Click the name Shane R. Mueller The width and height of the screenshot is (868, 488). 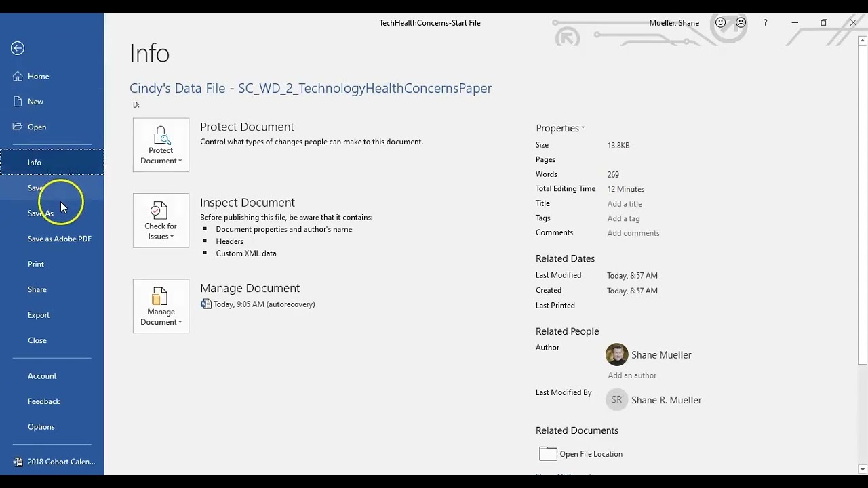coord(667,400)
